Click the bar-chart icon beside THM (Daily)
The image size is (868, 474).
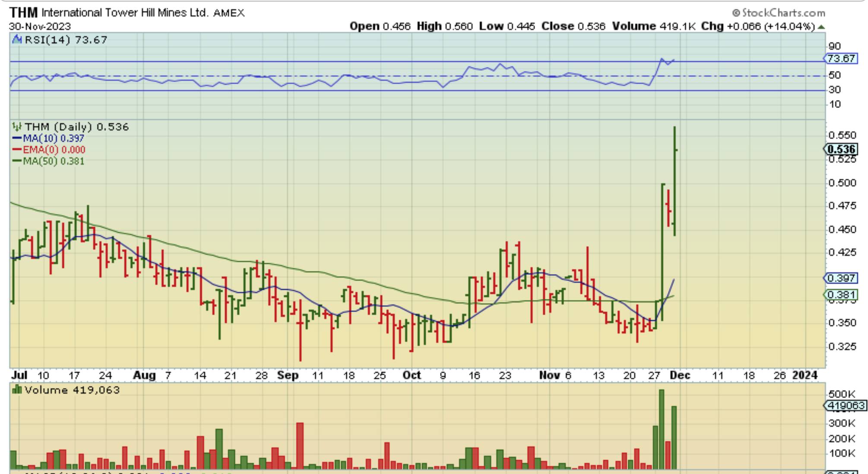tap(17, 127)
